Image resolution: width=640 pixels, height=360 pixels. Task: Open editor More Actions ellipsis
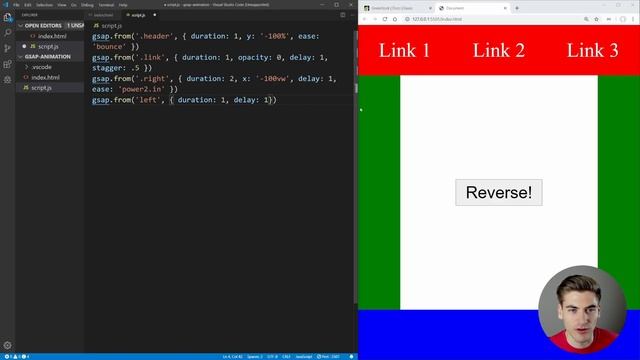point(352,15)
